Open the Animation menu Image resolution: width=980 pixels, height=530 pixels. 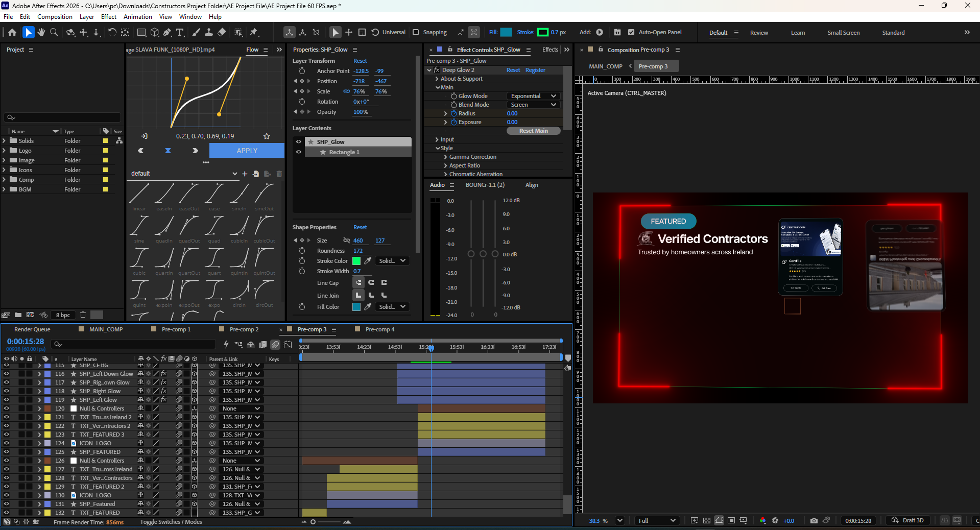[x=138, y=17]
